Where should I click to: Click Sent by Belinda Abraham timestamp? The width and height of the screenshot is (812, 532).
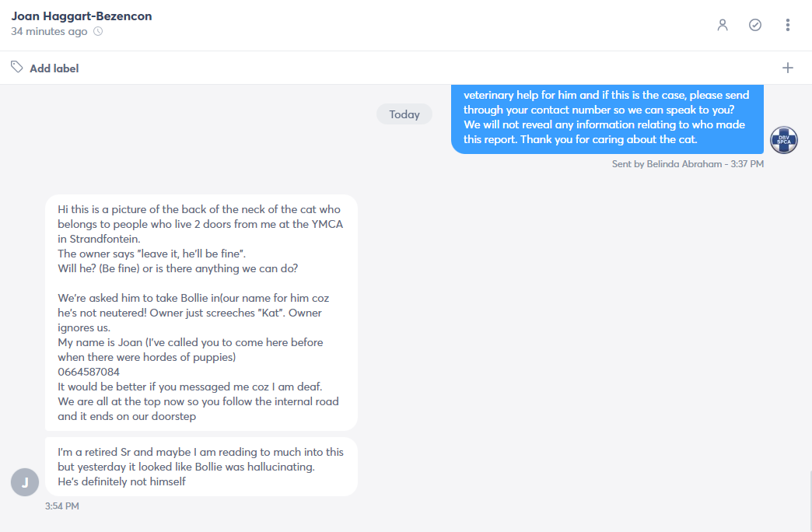[x=688, y=163]
